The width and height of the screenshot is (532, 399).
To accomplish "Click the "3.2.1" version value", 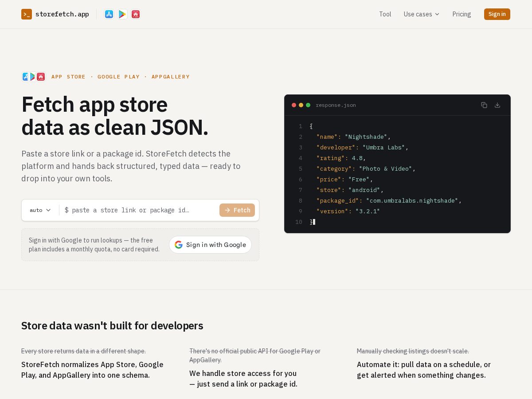I will click(368, 211).
